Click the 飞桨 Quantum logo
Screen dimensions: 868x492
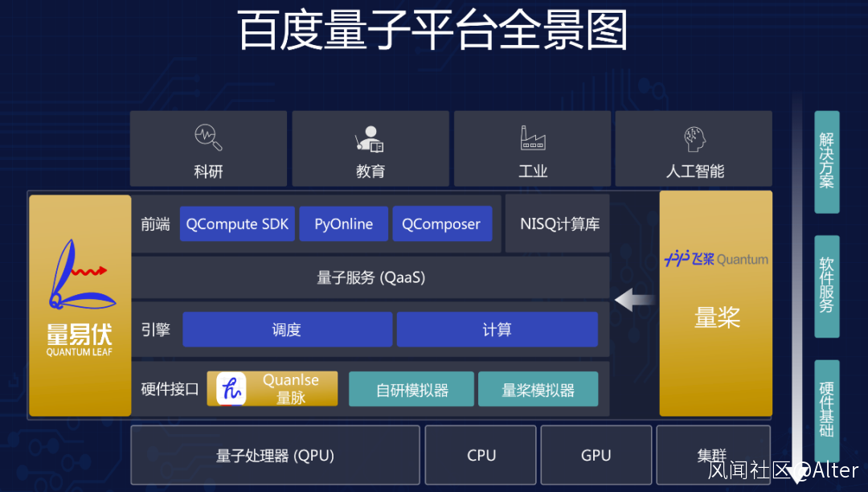(716, 258)
